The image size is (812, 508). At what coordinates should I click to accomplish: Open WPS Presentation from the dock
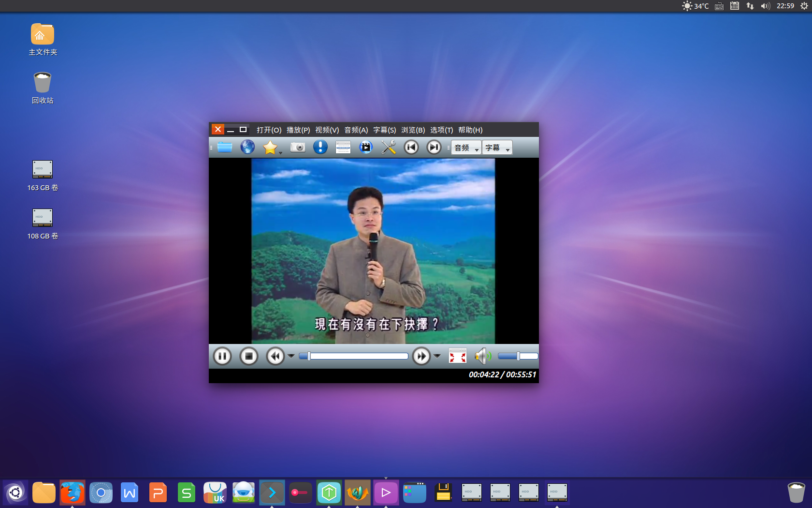[x=158, y=493]
